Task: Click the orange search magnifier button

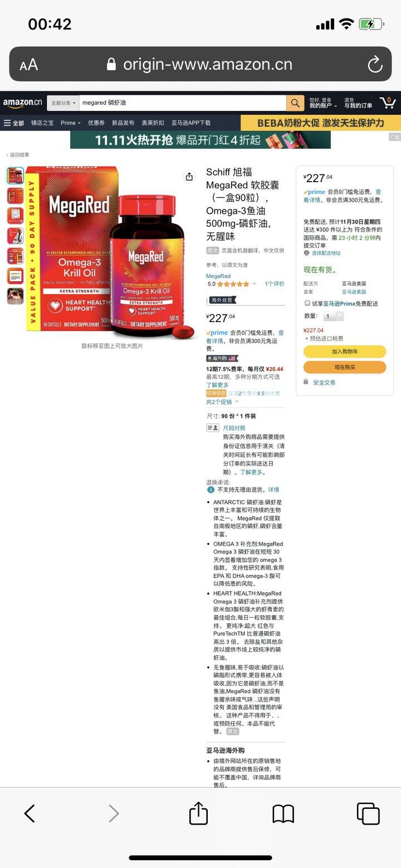Action: pos(295,103)
